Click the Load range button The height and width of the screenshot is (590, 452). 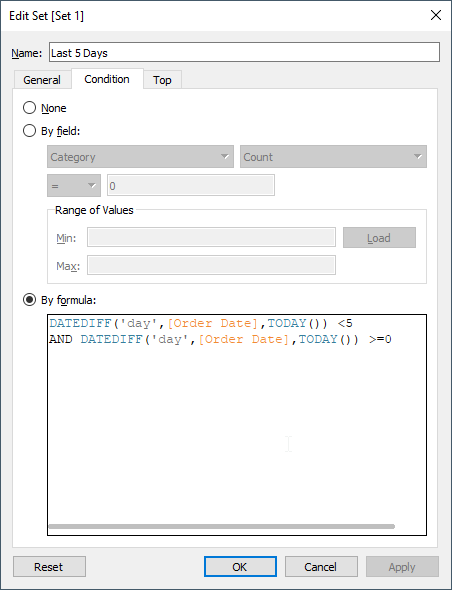(x=379, y=237)
